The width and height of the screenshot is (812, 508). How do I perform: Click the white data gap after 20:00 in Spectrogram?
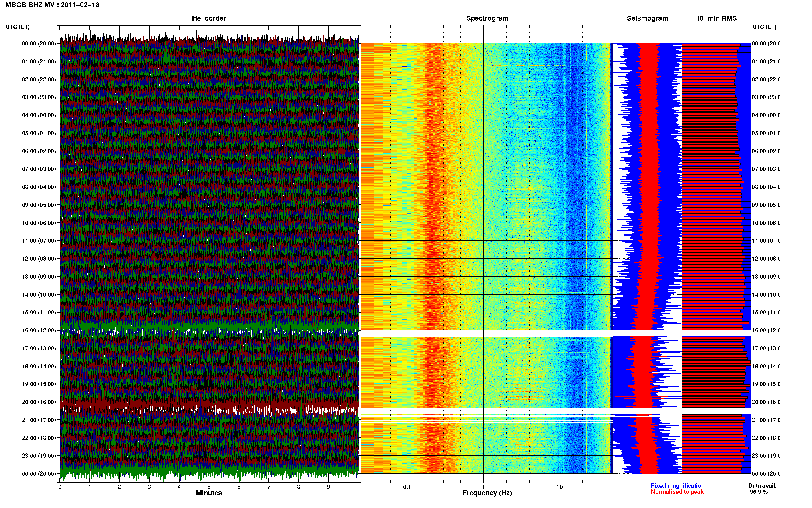pos(487,411)
